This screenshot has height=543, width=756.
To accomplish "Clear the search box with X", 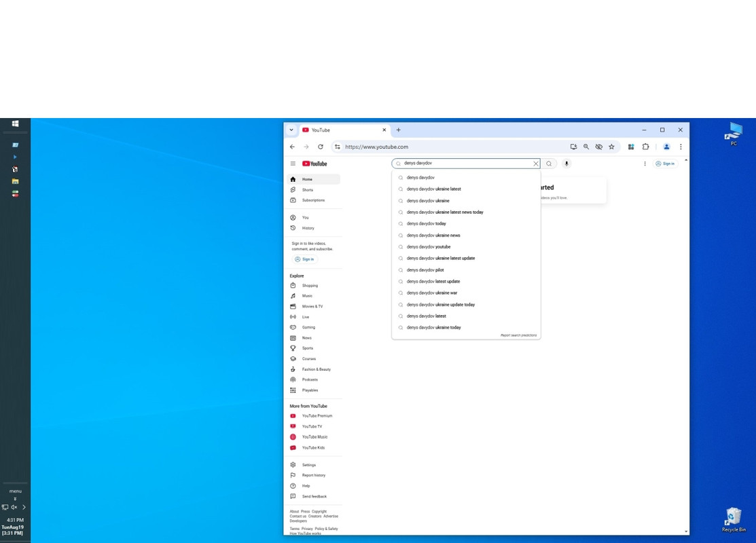I will (536, 164).
